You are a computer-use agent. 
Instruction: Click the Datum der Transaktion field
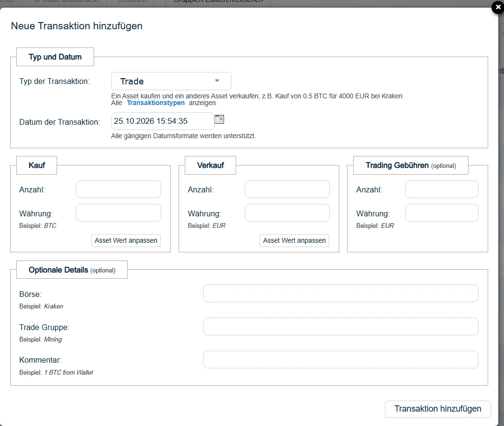[163, 121]
